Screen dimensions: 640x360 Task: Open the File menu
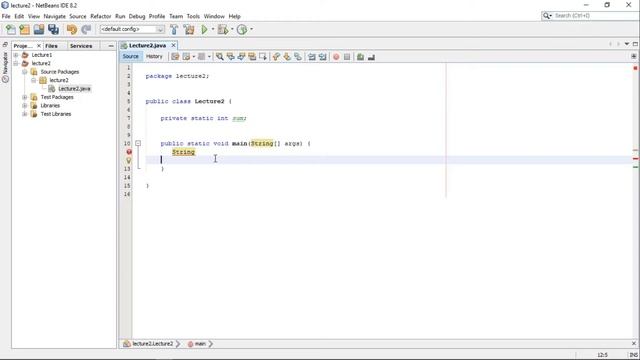[x=6, y=16]
